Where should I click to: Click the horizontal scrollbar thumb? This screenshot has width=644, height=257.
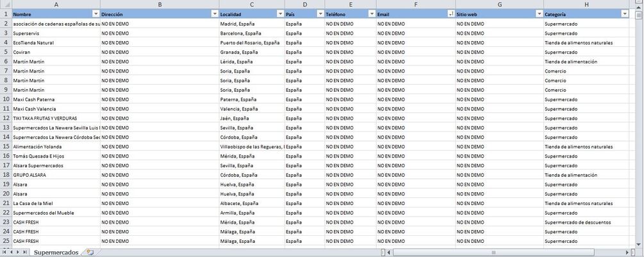[x=493, y=252]
